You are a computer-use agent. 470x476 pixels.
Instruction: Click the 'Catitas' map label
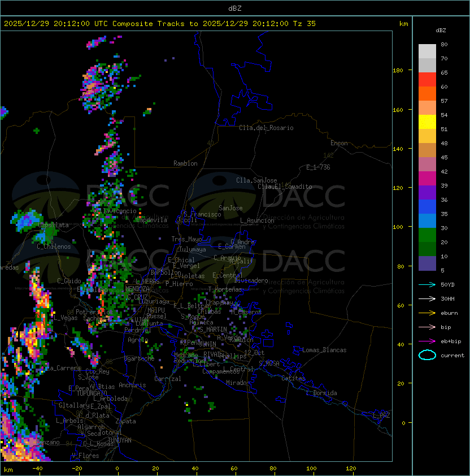tap(293, 378)
